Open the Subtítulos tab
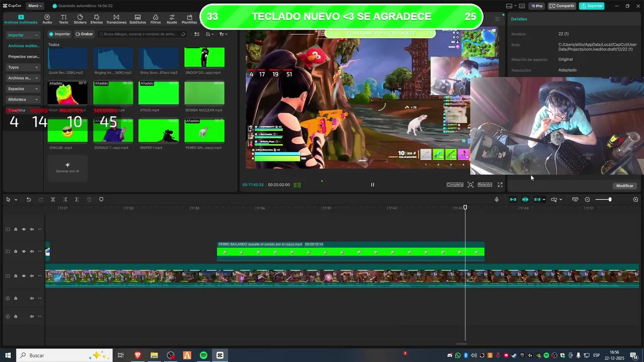 point(137,19)
